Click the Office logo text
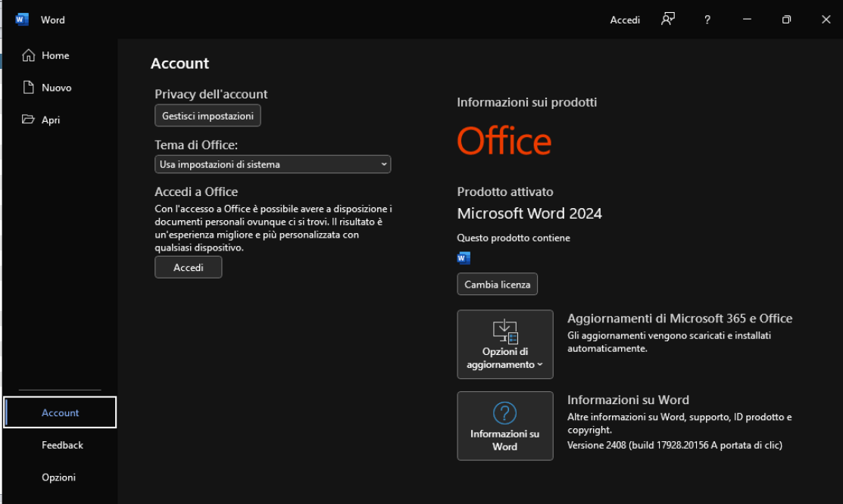Screen dimensions: 843x504 pos(504,141)
